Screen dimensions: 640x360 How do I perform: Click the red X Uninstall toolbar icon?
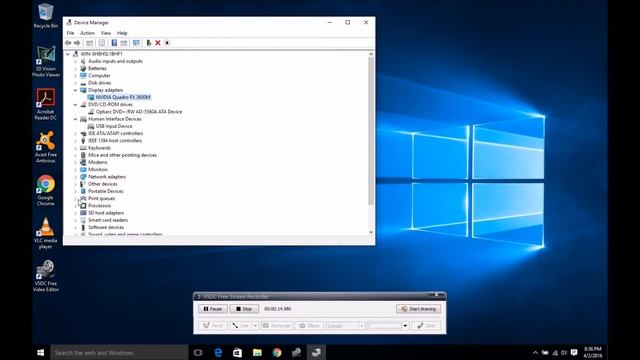[158, 43]
